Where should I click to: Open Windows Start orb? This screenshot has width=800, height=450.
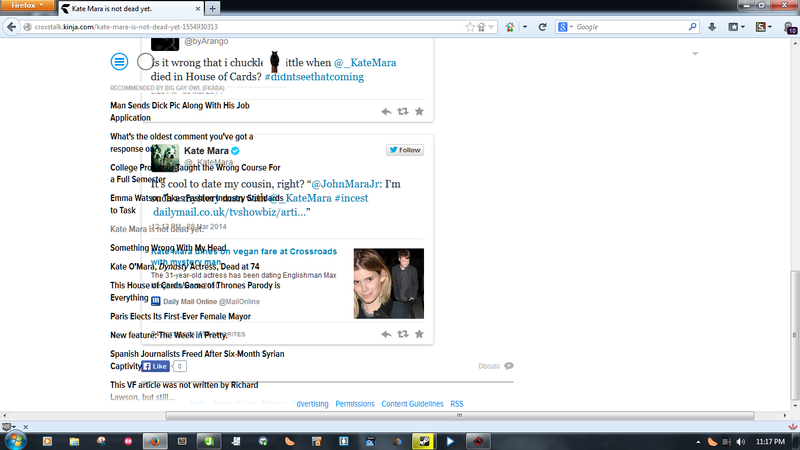pos(15,440)
